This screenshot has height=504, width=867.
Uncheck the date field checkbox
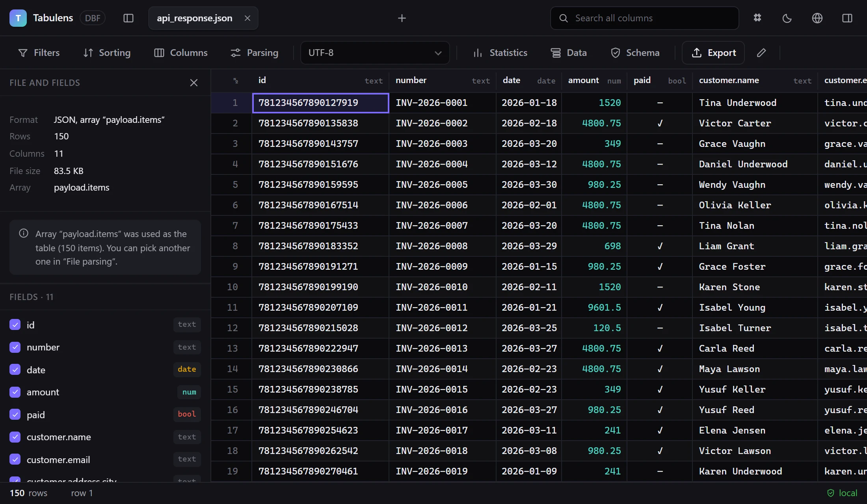tap(15, 370)
